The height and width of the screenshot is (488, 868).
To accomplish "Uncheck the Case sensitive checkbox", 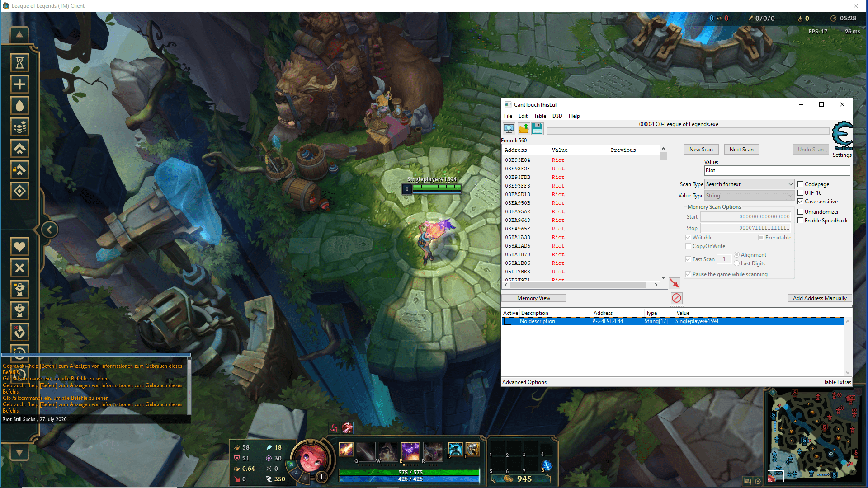I will point(801,202).
